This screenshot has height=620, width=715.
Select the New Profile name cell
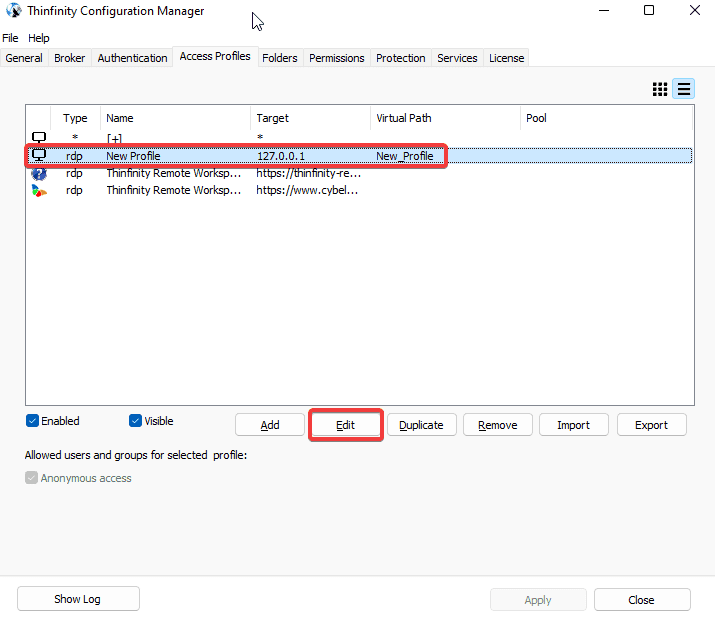click(133, 156)
